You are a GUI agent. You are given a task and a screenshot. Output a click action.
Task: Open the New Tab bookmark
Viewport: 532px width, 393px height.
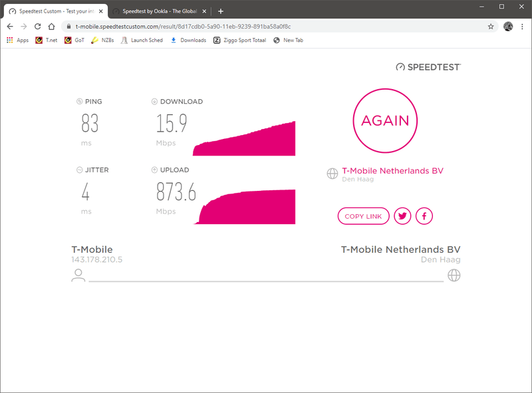point(289,40)
